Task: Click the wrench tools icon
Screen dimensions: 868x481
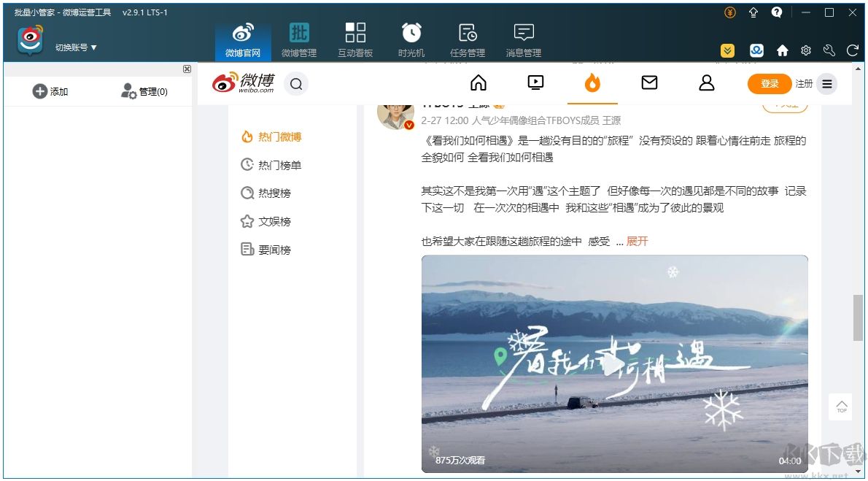Action: click(x=828, y=50)
